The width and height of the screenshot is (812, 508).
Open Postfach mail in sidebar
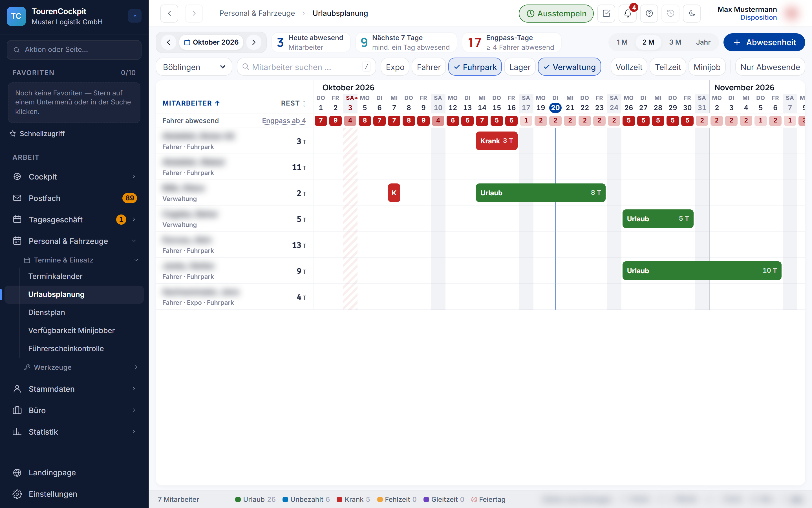coord(74,198)
